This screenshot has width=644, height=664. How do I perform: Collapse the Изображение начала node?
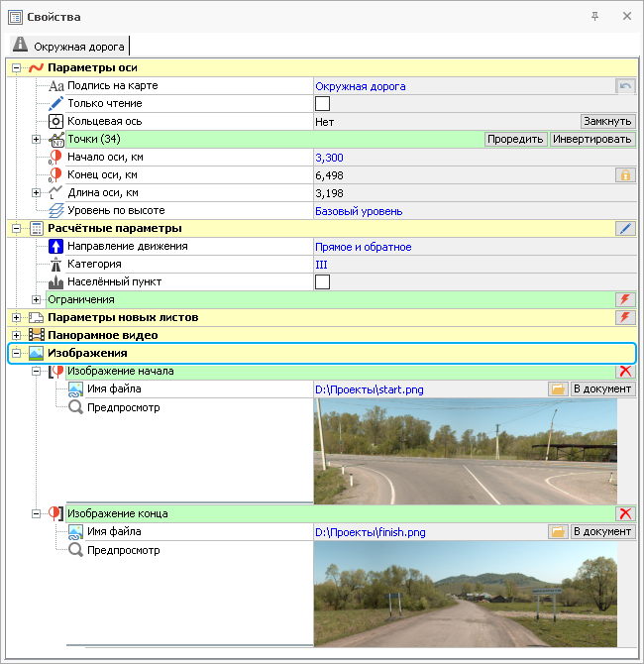[36, 372]
